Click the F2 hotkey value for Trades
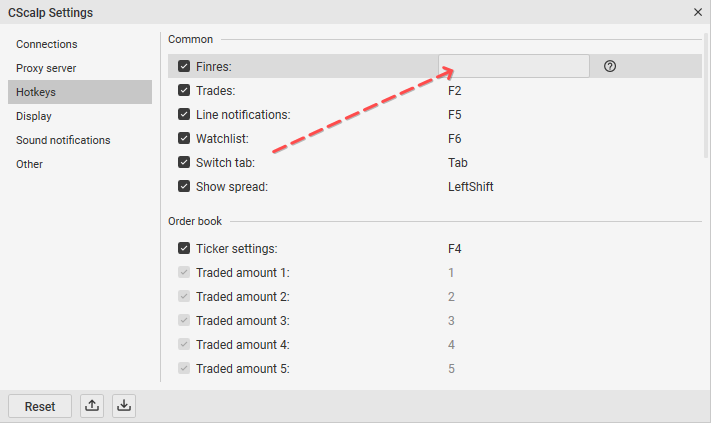711x423 pixels. (454, 91)
